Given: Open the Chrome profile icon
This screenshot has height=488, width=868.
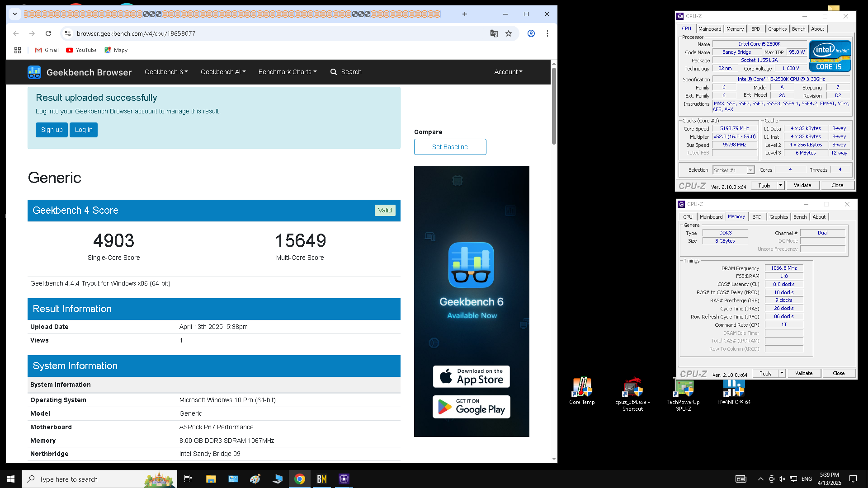Looking at the screenshot, I should (531, 33).
